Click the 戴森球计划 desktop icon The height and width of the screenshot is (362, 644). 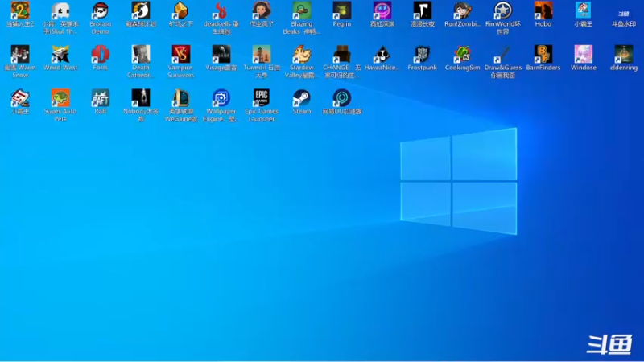140,10
